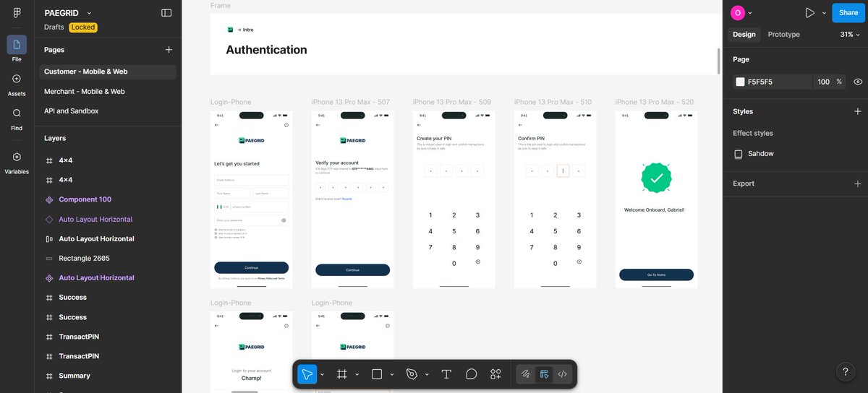The image size is (868, 393).
Task: Open the PAEGRID file name dropdown
Action: pos(89,13)
